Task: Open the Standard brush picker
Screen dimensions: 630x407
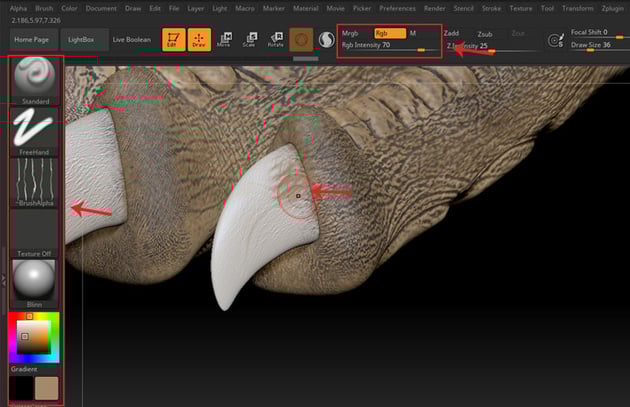Action: point(35,80)
